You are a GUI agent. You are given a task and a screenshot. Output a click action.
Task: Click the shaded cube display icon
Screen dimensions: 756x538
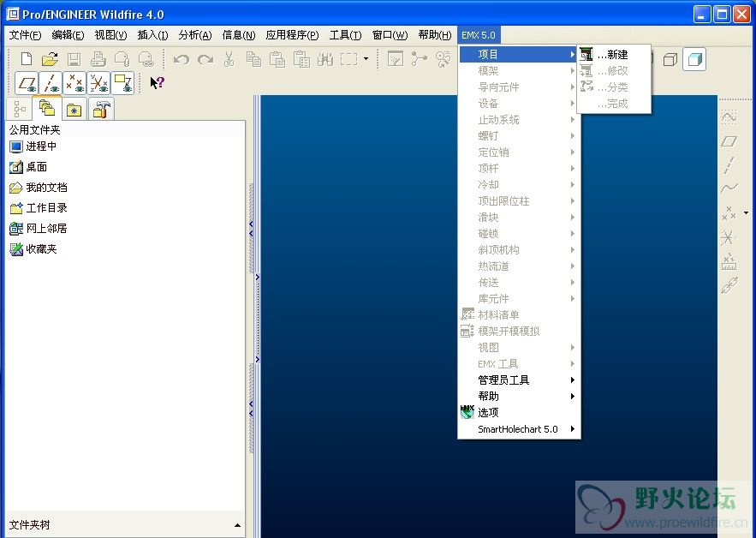(x=694, y=59)
